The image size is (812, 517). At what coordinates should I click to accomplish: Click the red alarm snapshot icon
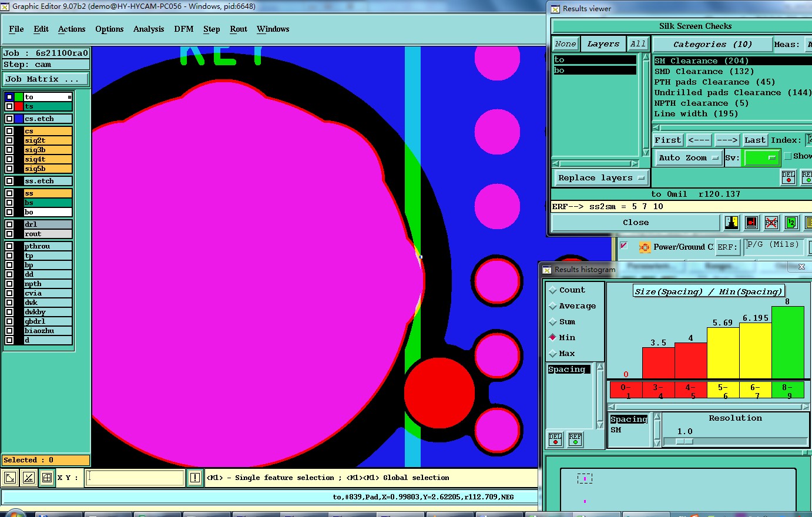click(x=751, y=222)
